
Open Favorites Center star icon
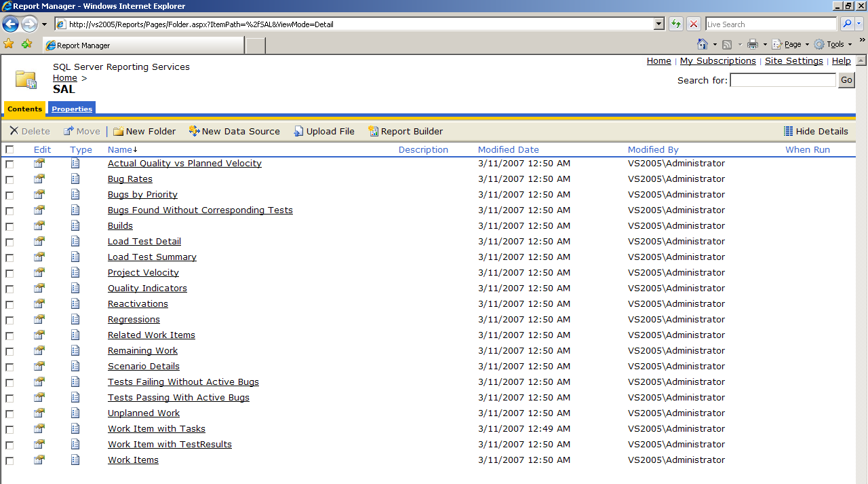point(9,44)
